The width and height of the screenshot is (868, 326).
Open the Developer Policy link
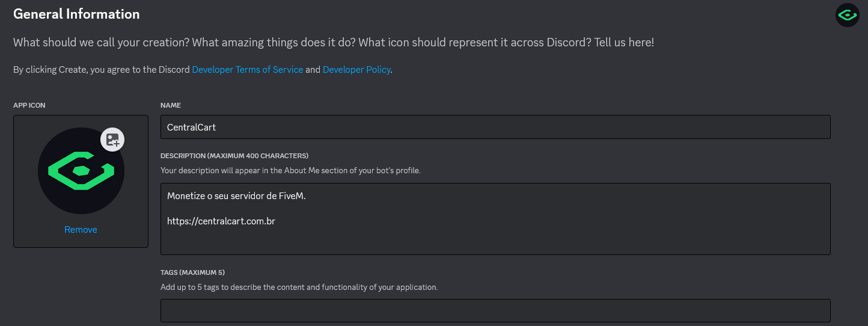357,70
